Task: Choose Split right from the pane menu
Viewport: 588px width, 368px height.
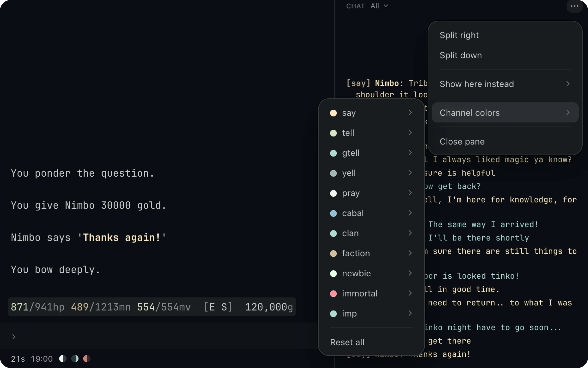Action: tap(505, 35)
